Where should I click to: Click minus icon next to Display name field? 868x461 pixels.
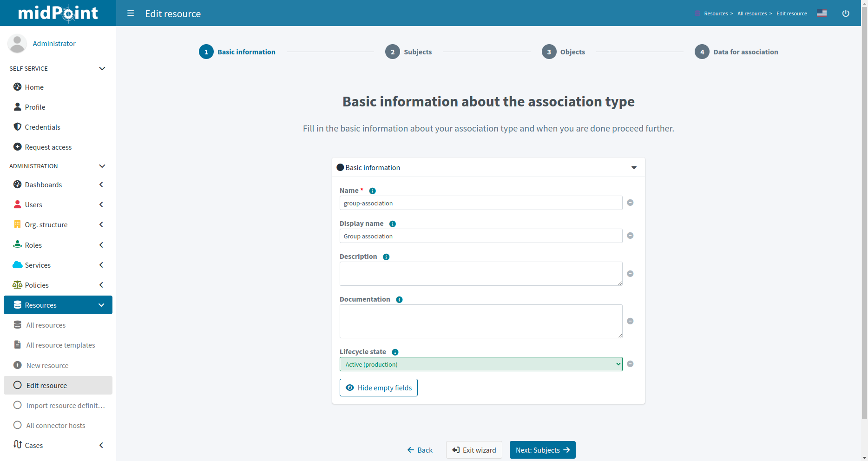(630, 236)
